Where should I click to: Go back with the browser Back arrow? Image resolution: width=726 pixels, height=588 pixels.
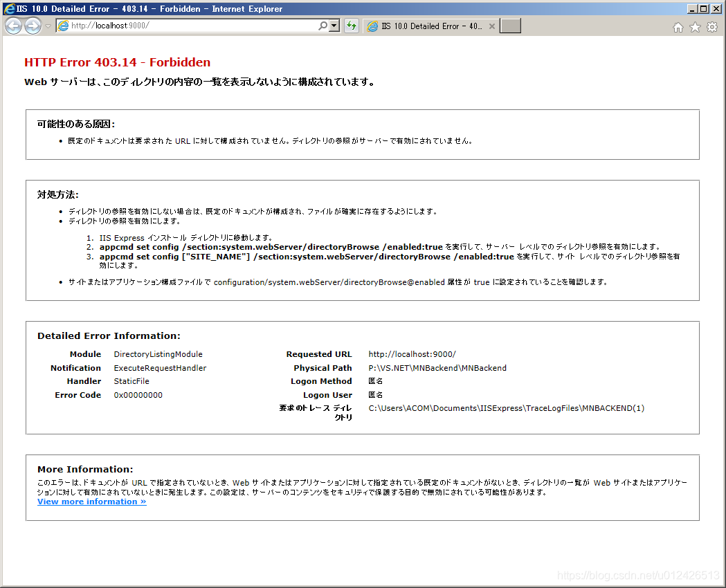(13, 26)
